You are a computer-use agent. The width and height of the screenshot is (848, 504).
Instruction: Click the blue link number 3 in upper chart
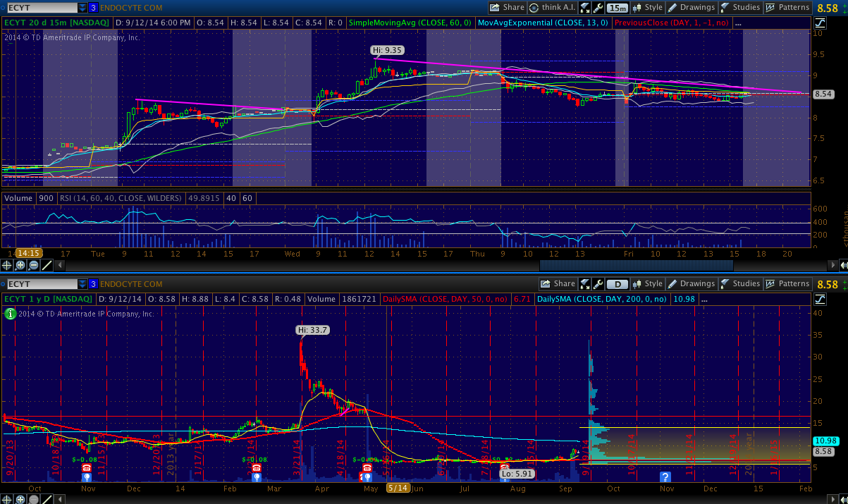93,8
